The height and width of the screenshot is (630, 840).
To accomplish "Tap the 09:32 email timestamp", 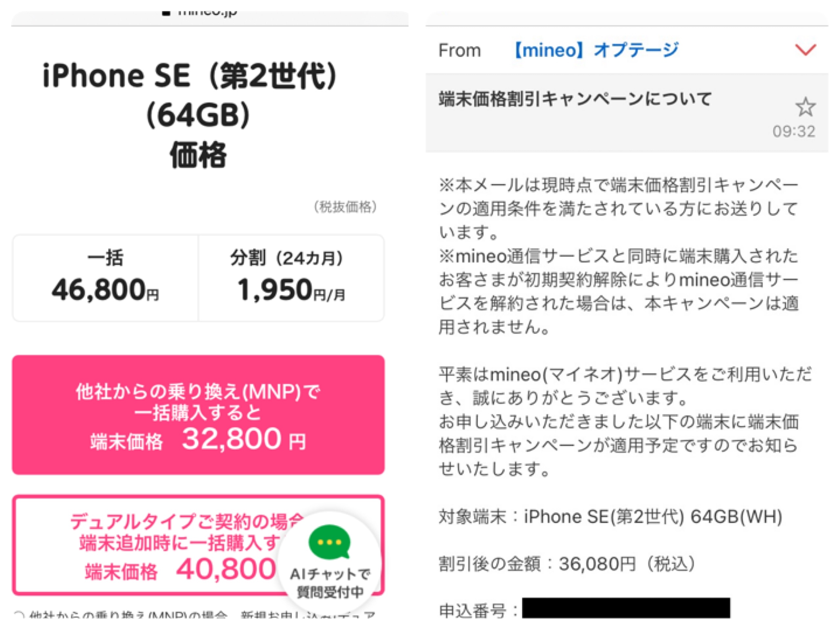I will [x=794, y=132].
